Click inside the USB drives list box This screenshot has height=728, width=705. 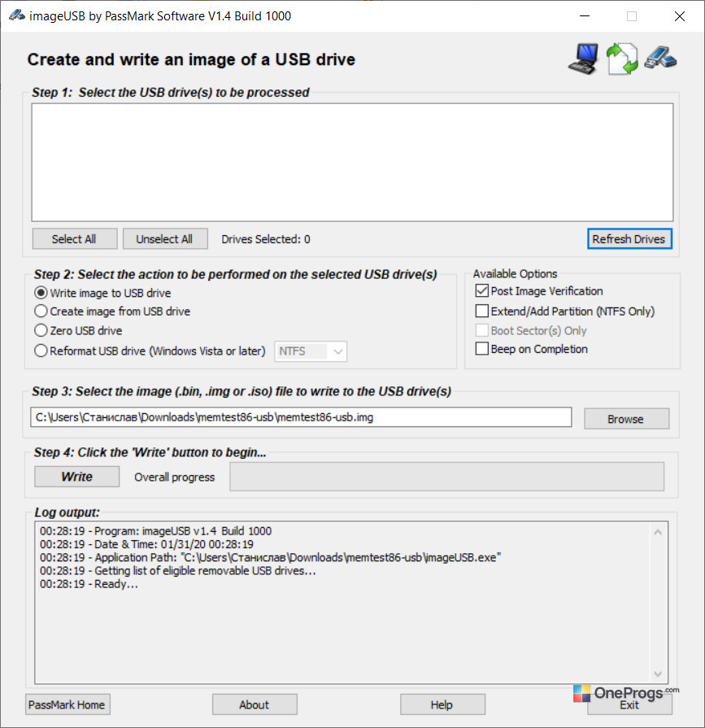coord(352,163)
